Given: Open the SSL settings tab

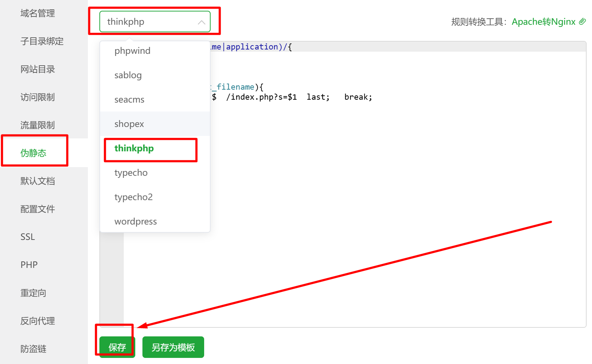Looking at the screenshot, I should click(28, 237).
